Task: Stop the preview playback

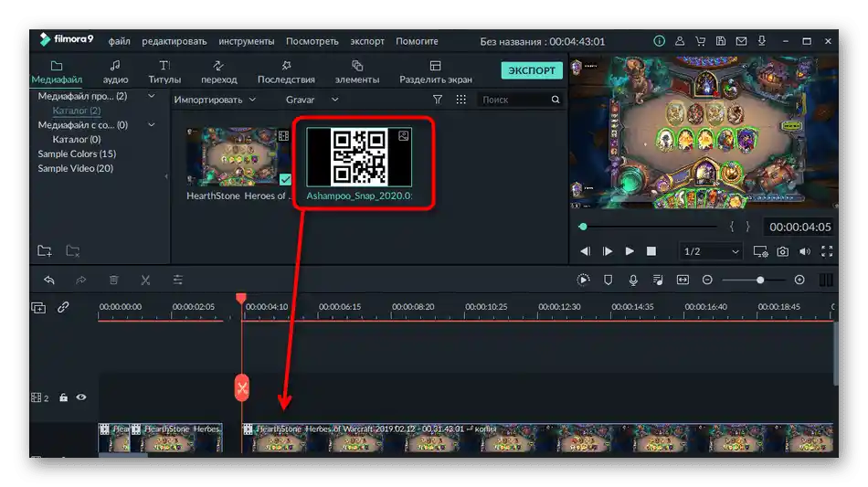Action: pyautogui.click(x=651, y=251)
